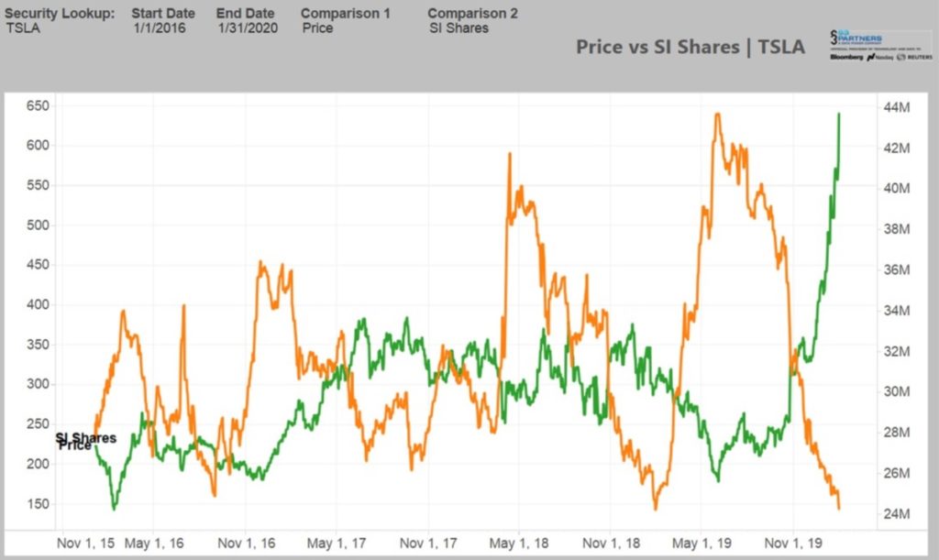Viewport: 939px width, 560px height.
Task: Click the SI Shares series label inside the chart
Action: (86, 438)
